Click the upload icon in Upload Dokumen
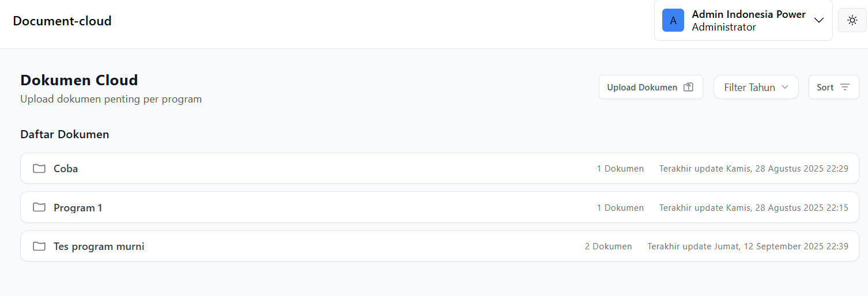Image resolution: width=868 pixels, height=296 pixels. pos(688,88)
